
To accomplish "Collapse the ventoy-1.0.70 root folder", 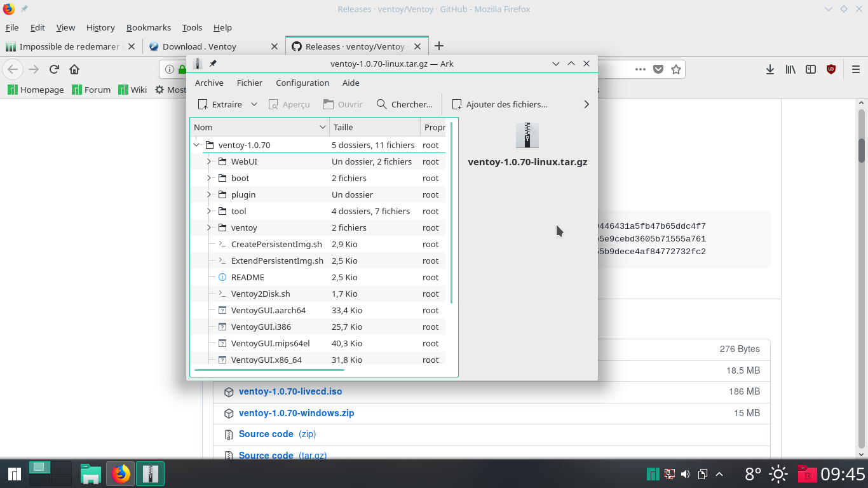I will click(196, 145).
